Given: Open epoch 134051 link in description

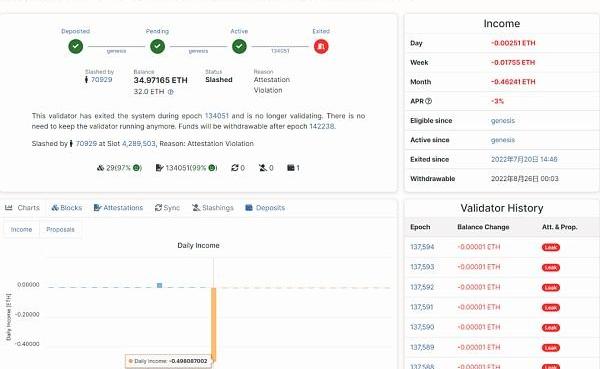Looking at the screenshot, I should pos(217,116).
